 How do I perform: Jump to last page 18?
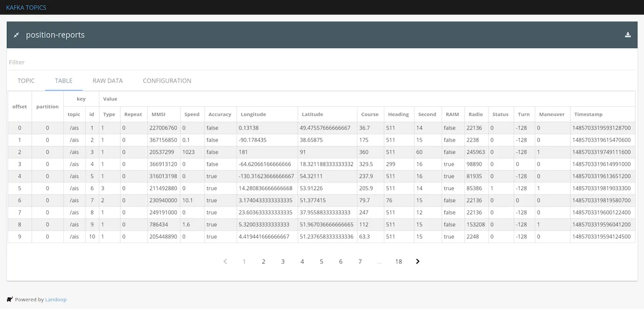coord(398,261)
